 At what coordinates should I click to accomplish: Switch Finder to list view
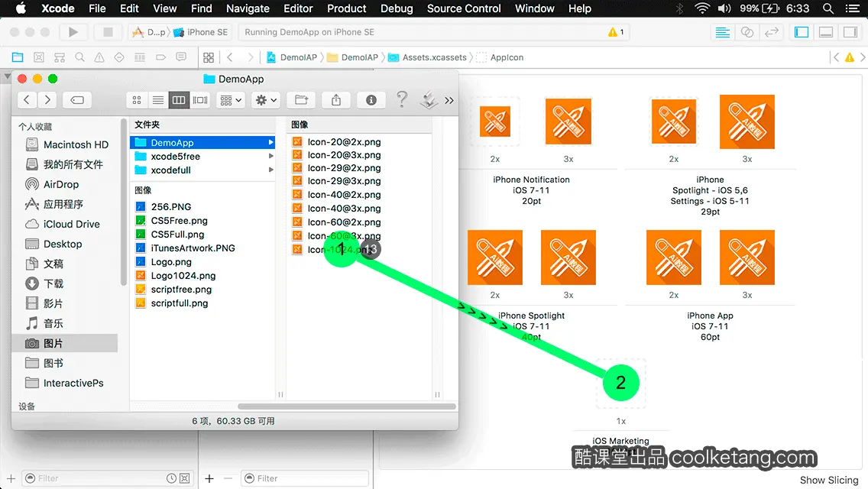(x=157, y=100)
